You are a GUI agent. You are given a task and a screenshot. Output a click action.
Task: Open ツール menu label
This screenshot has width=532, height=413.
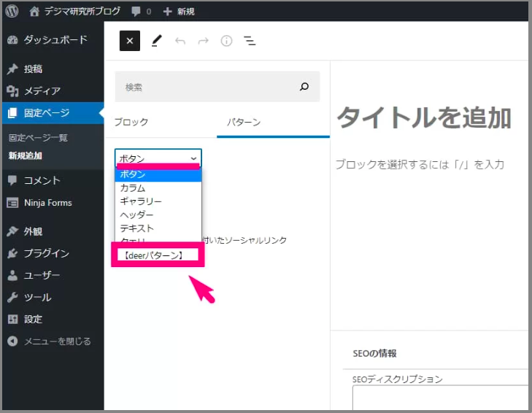[37, 297]
